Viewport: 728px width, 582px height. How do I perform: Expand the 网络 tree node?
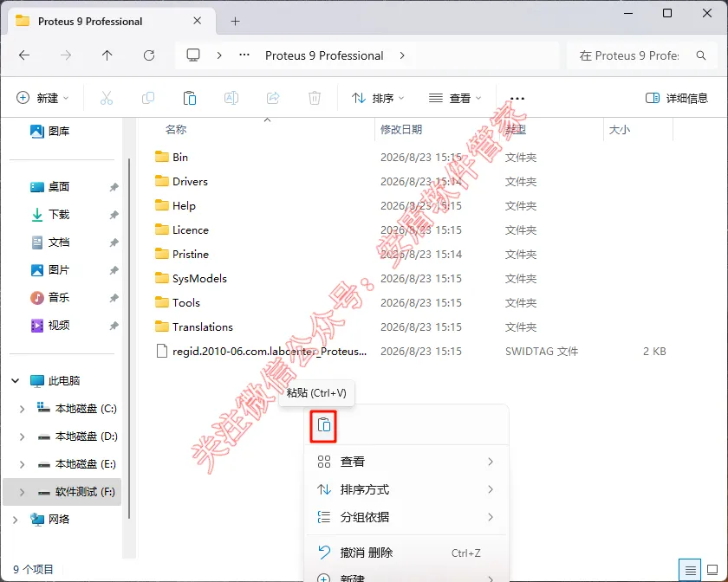pyautogui.click(x=16, y=520)
